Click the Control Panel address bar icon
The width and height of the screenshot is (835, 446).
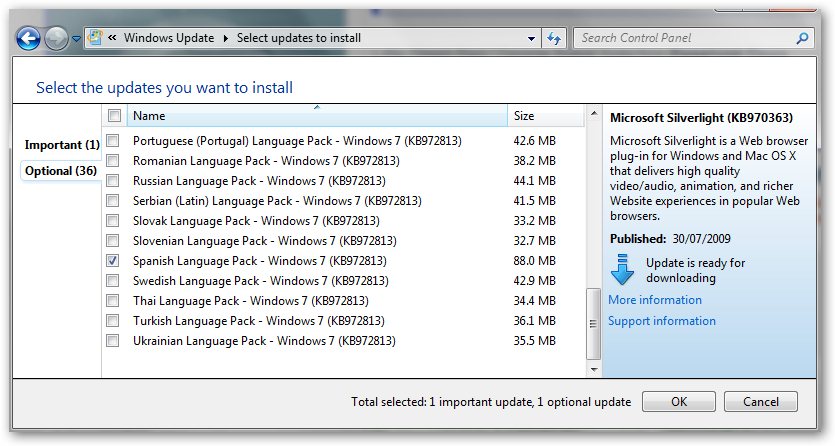pos(95,38)
